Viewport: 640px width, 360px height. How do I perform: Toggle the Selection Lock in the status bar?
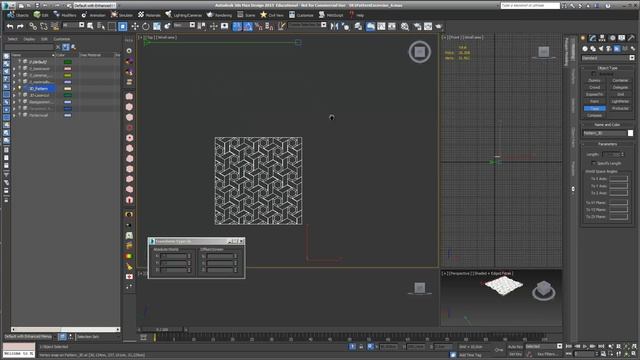pyautogui.click(x=361, y=347)
